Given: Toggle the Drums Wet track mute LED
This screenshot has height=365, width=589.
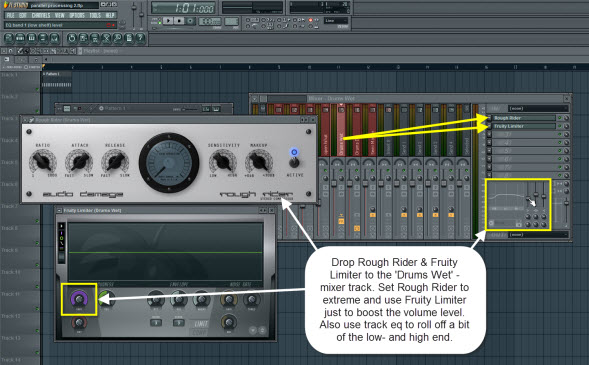Looking at the screenshot, I should coord(341,171).
